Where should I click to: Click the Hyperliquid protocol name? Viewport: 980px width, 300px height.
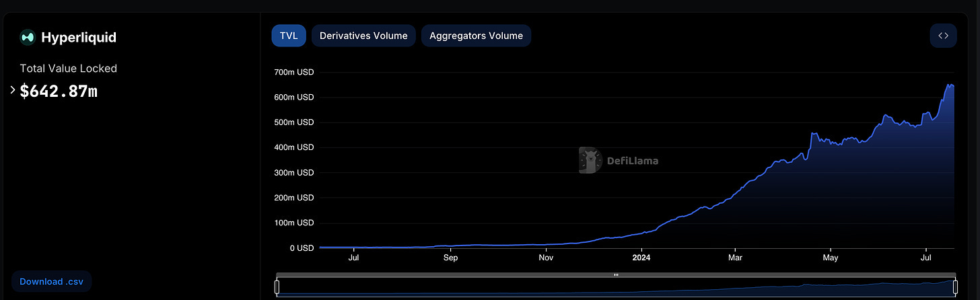pyautogui.click(x=79, y=38)
